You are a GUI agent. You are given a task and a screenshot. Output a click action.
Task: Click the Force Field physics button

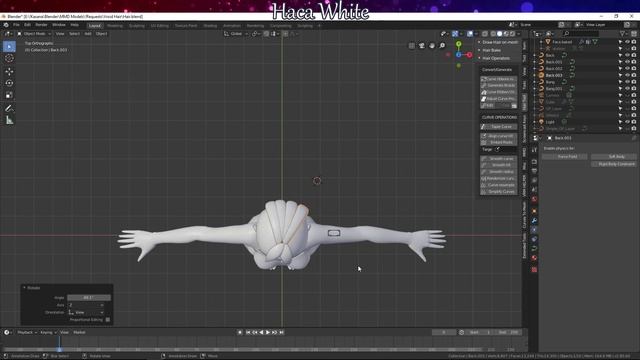[565, 157]
